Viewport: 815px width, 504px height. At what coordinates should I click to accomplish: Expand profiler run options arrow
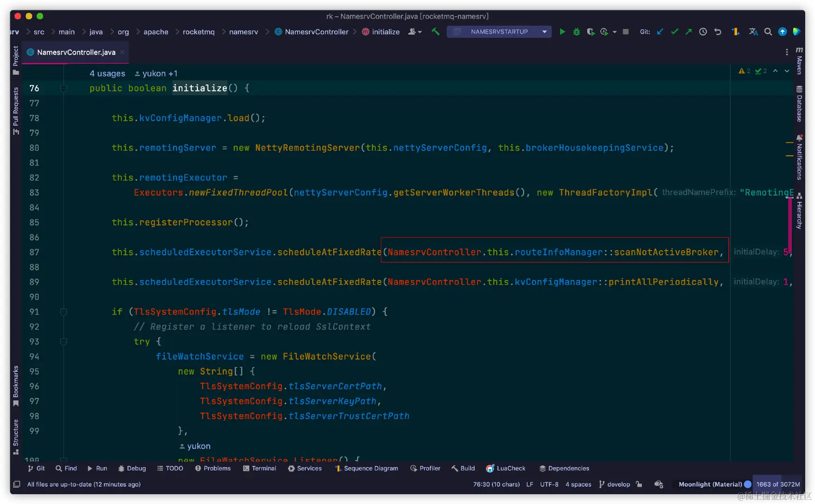pos(614,32)
